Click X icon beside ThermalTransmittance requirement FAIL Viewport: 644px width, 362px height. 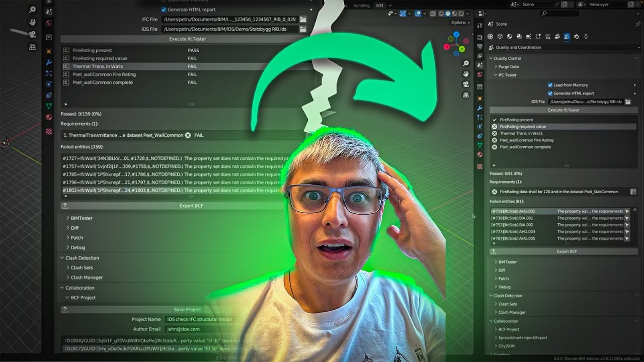click(x=188, y=135)
